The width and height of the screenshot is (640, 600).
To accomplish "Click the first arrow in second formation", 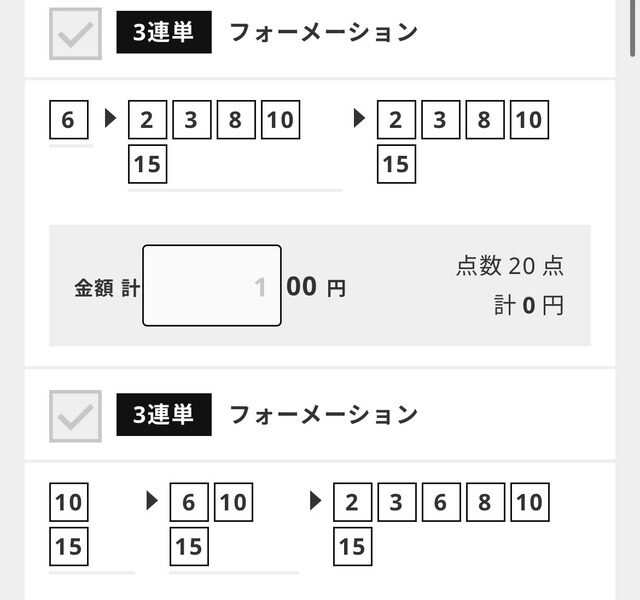I will (152, 501).
